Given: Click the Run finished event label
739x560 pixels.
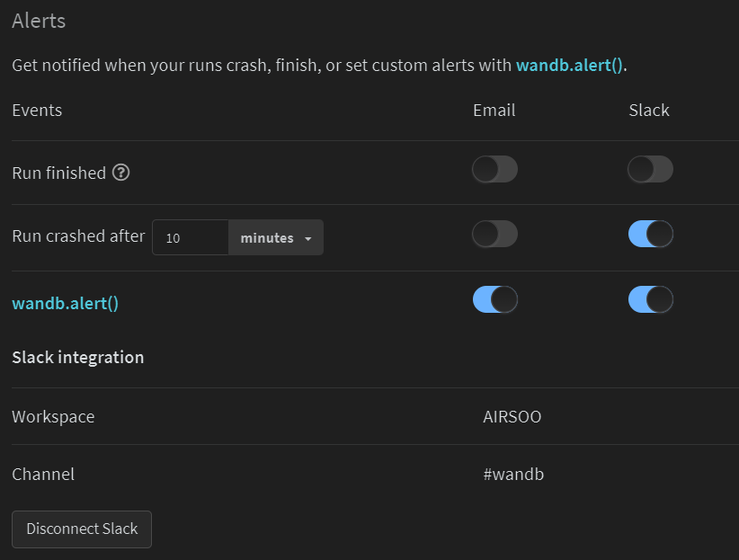Looking at the screenshot, I should (58, 173).
